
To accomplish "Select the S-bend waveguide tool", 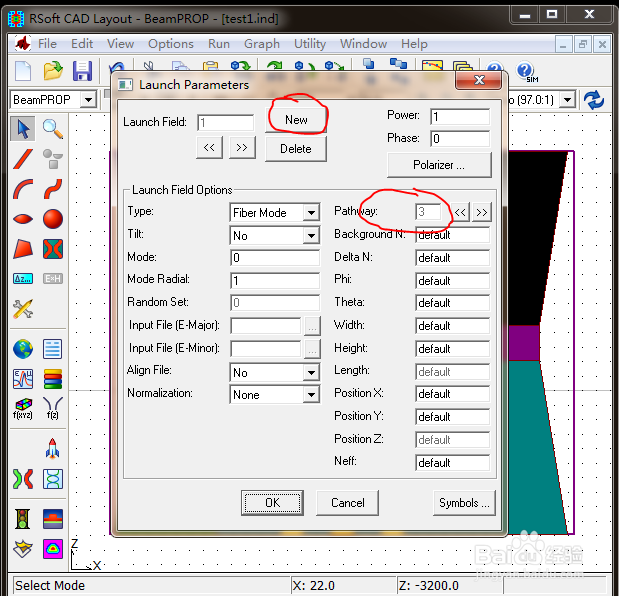I will 53,189.
